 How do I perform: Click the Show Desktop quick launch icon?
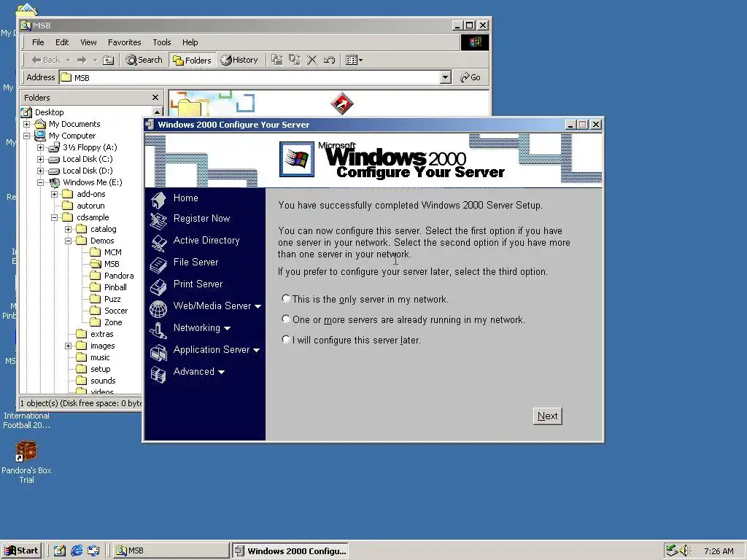click(x=60, y=551)
